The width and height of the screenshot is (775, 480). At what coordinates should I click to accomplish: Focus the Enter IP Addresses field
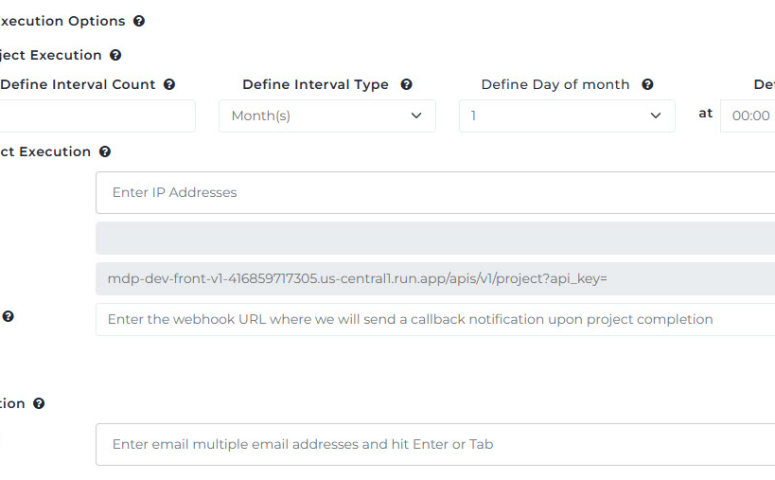click(x=435, y=192)
